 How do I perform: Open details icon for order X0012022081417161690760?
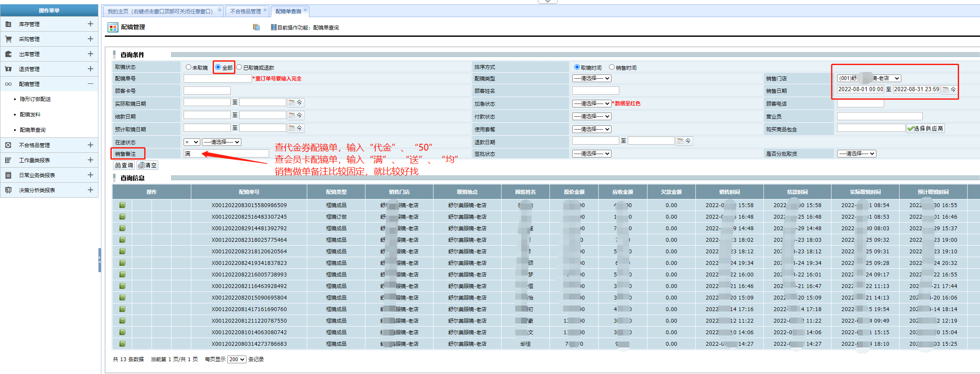(122, 309)
